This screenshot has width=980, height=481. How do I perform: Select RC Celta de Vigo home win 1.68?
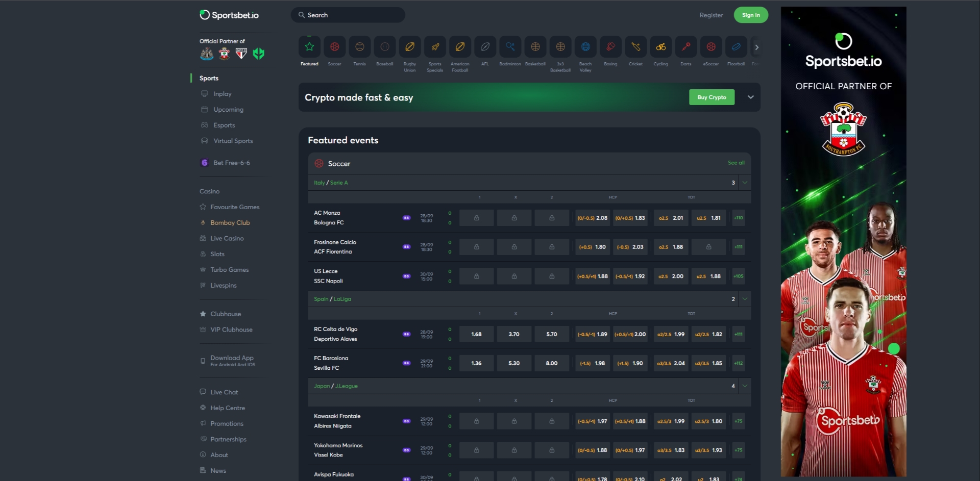(x=476, y=334)
